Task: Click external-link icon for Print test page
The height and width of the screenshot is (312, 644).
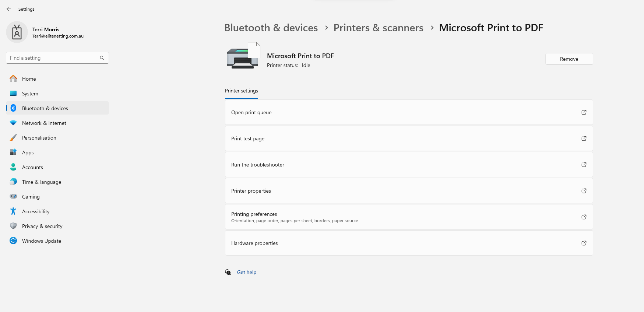Action: pos(584,139)
